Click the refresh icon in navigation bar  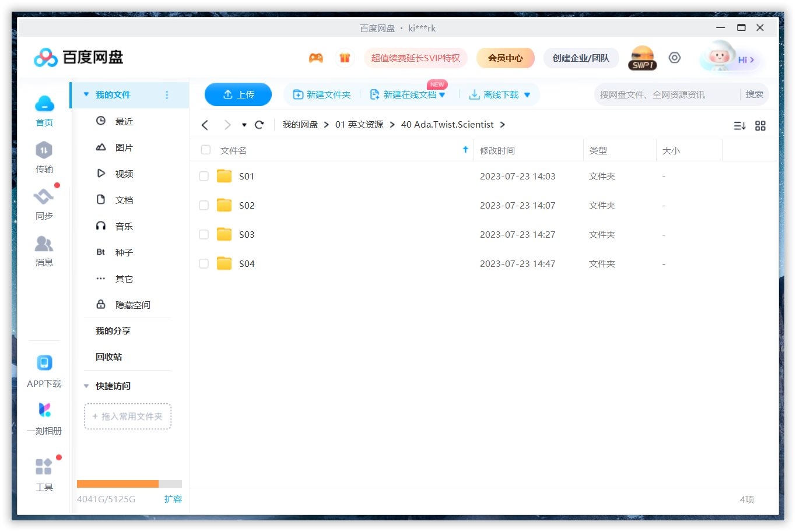point(260,125)
